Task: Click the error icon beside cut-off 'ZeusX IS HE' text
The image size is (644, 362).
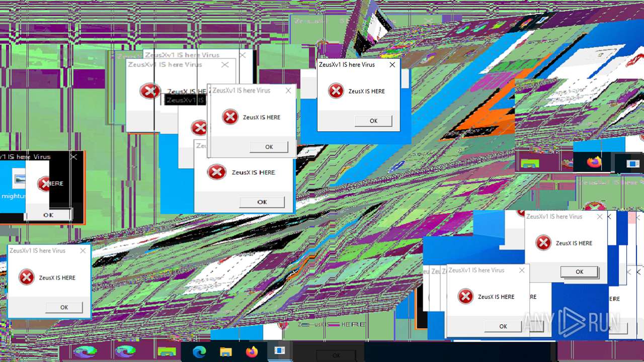Action: tap(149, 91)
